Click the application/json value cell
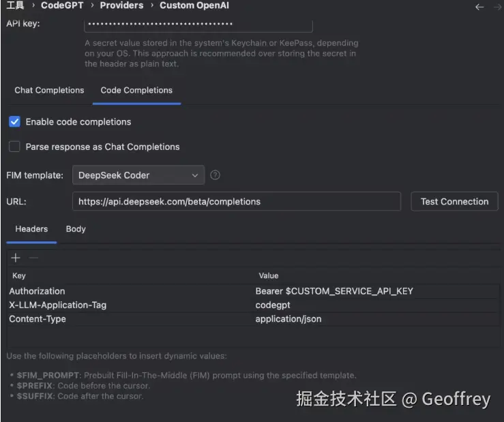Screen dimensions: 504x422 tap(376, 319)
